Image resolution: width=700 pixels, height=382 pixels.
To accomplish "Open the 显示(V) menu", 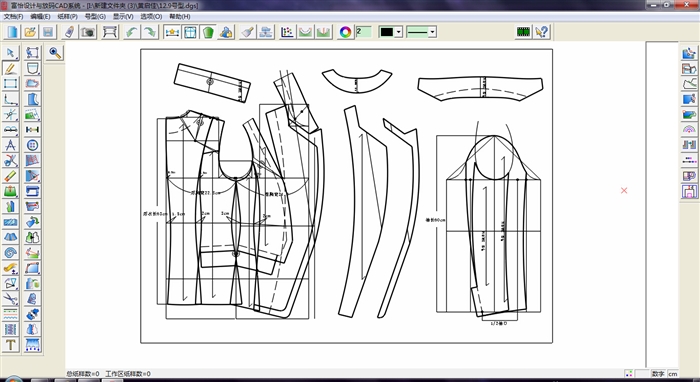I will click(x=123, y=17).
